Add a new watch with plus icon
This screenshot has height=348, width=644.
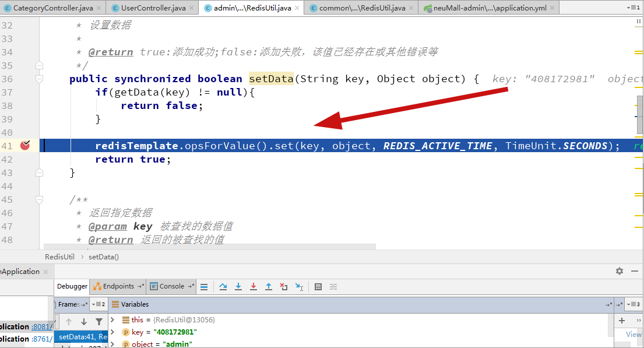click(622, 321)
